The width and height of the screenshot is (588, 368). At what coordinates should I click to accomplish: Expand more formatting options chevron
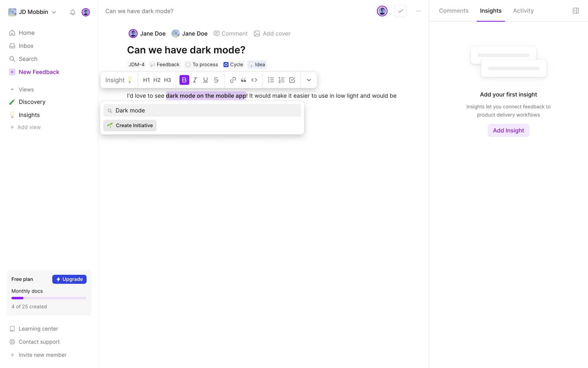pos(309,80)
